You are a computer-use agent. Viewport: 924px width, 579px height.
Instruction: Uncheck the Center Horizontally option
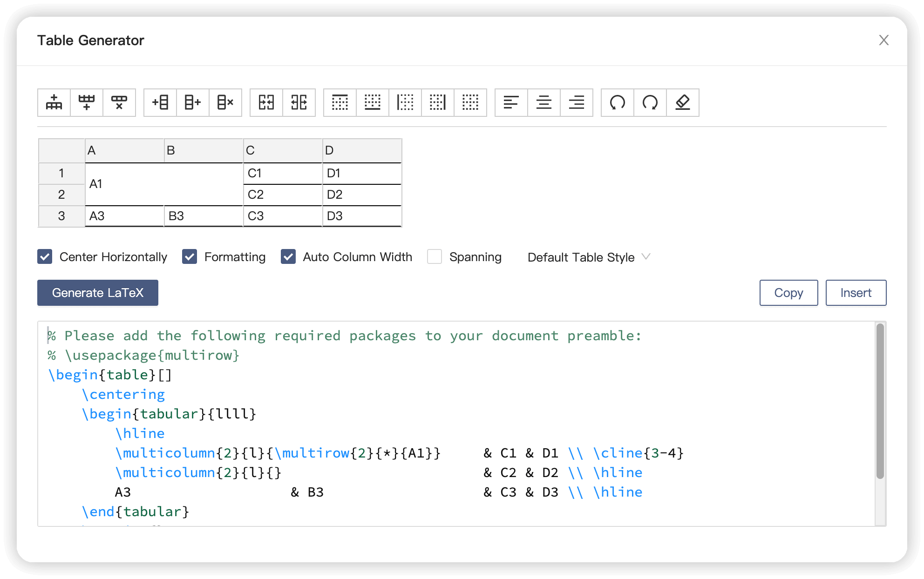click(x=45, y=256)
